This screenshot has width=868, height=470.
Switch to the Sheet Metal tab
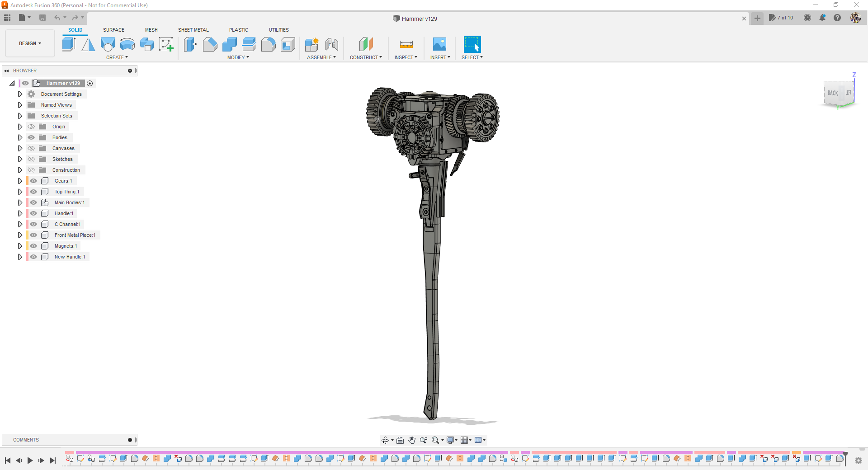coord(193,30)
